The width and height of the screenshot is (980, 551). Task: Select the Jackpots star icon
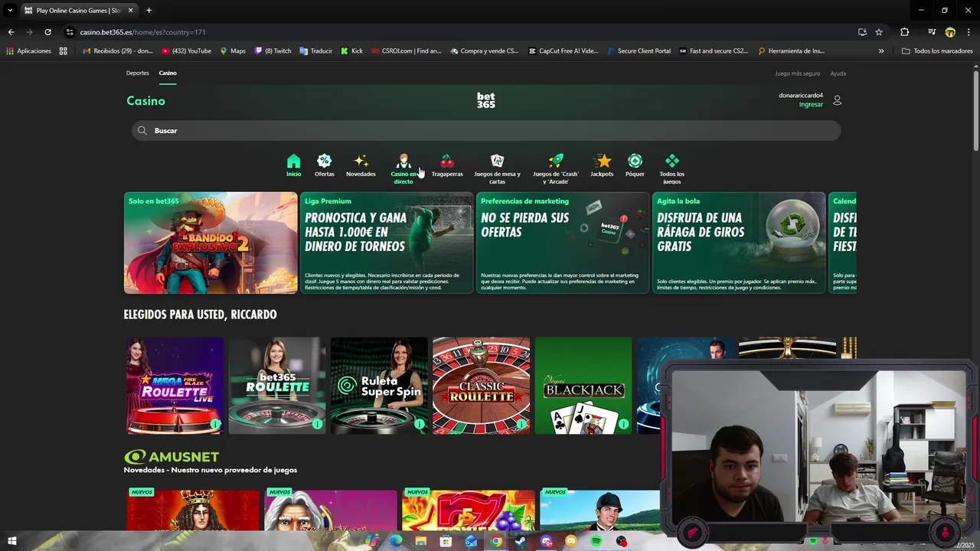[603, 161]
